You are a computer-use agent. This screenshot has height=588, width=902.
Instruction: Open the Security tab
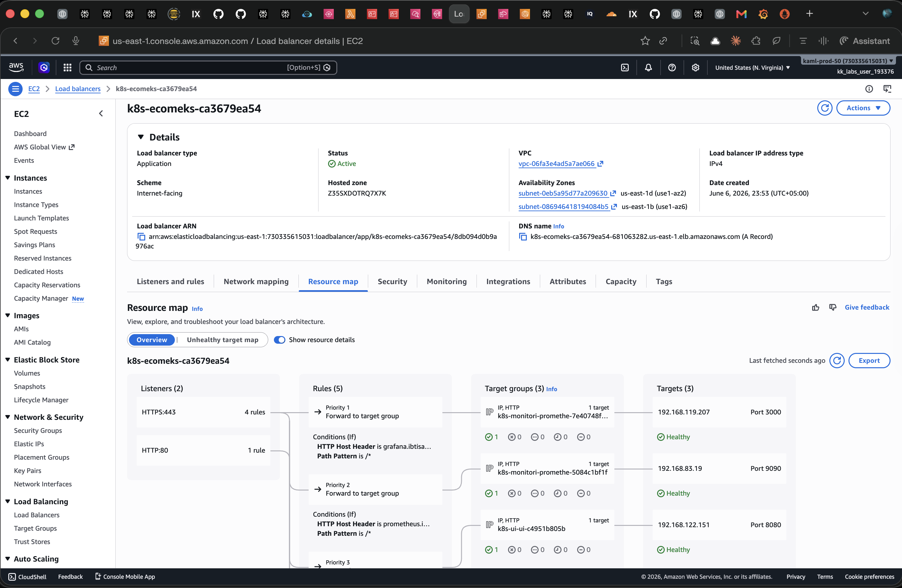[x=392, y=282]
